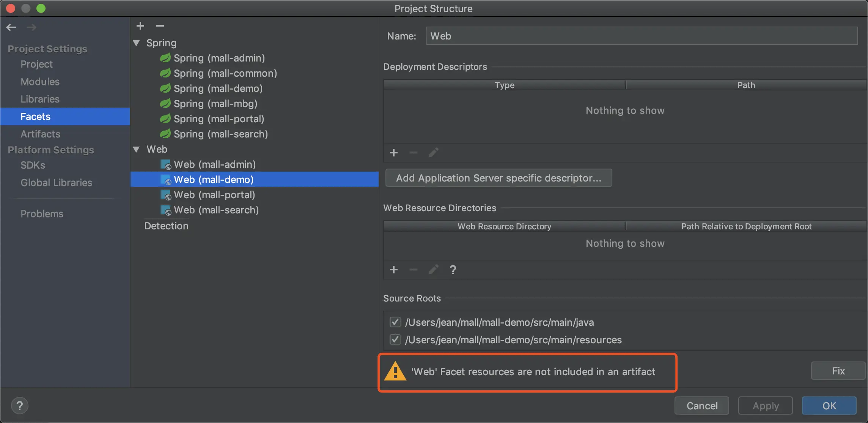Click the Name text field

pos(641,36)
